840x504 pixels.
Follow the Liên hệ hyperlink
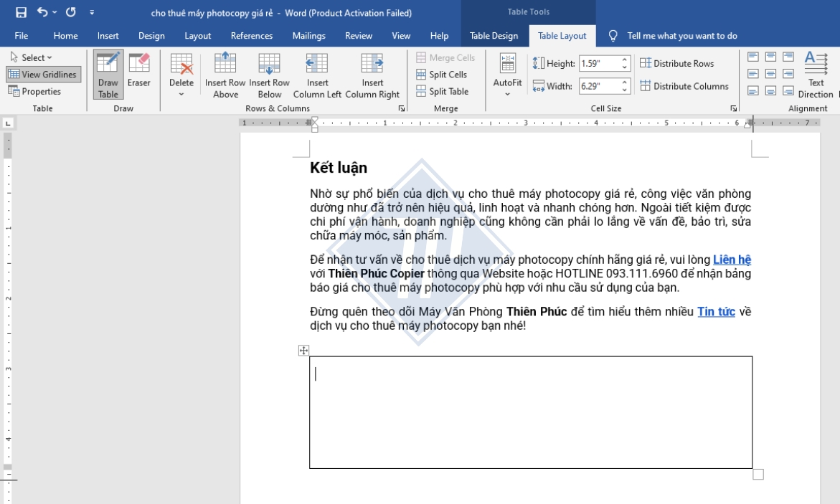(x=733, y=259)
